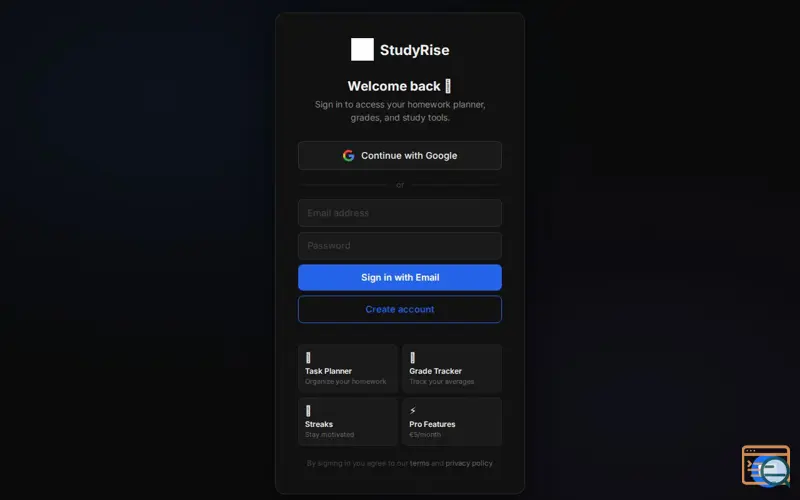The image size is (800, 500).
Task: Click the 'Track your averages' text
Action: click(442, 382)
